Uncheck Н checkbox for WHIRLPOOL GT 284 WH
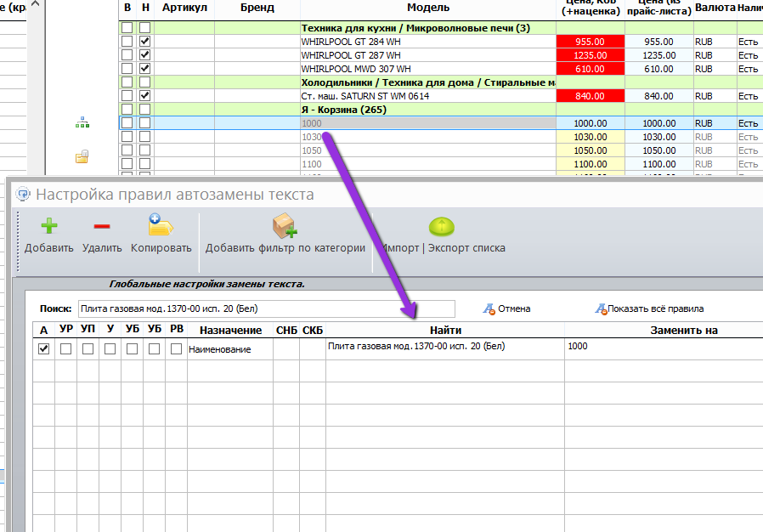 [145, 42]
